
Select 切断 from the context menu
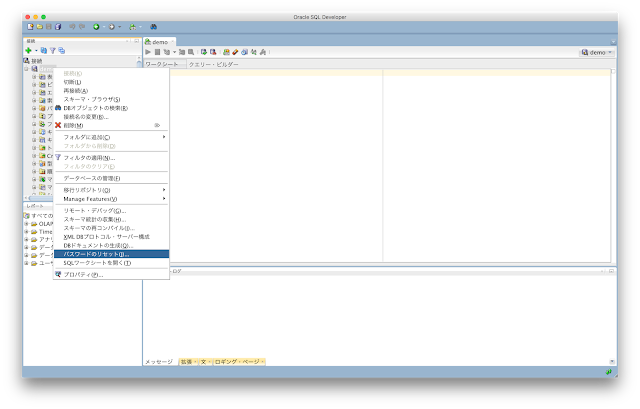111,82
